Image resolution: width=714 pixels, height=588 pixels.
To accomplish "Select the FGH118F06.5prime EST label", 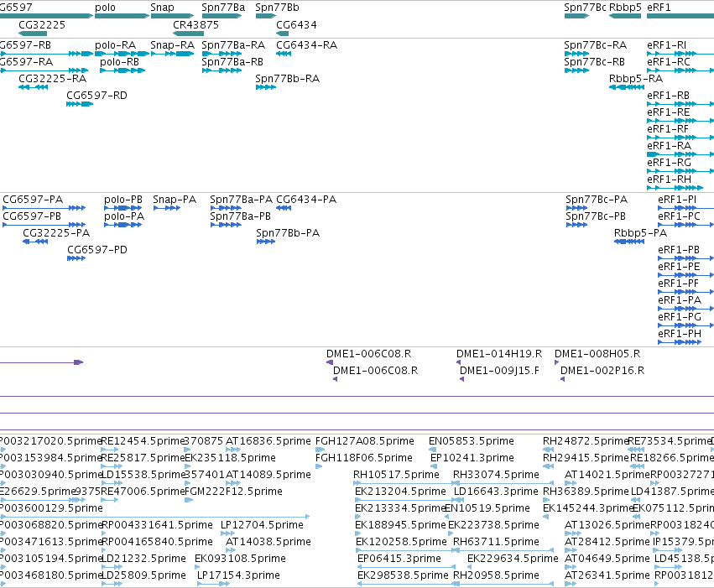I will point(364,458).
